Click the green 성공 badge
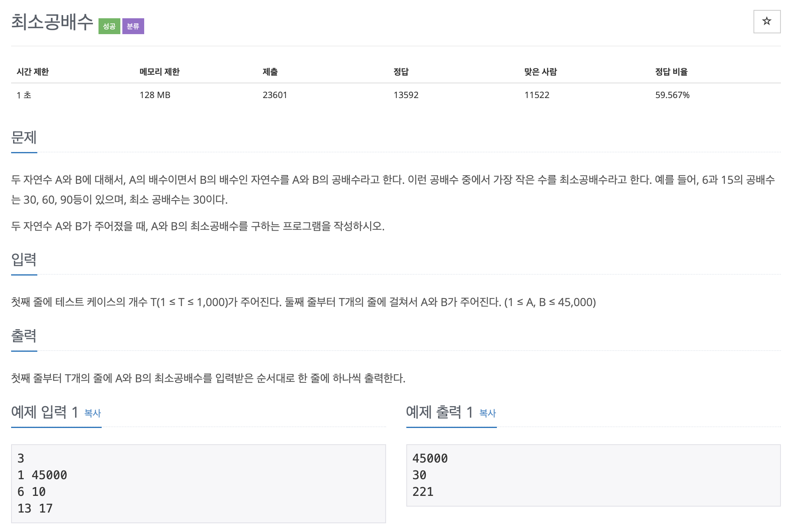 click(109, 26)
